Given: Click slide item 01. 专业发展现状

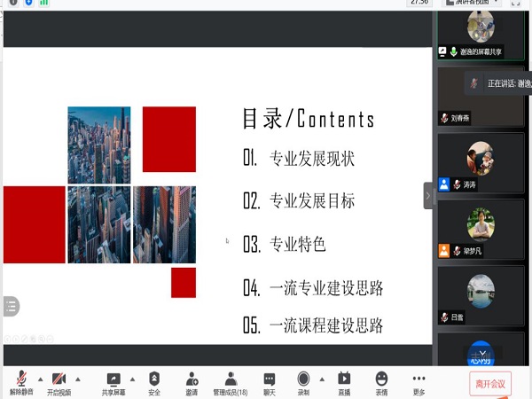Looking at the screenshot, I should click(x=299, y=158).
